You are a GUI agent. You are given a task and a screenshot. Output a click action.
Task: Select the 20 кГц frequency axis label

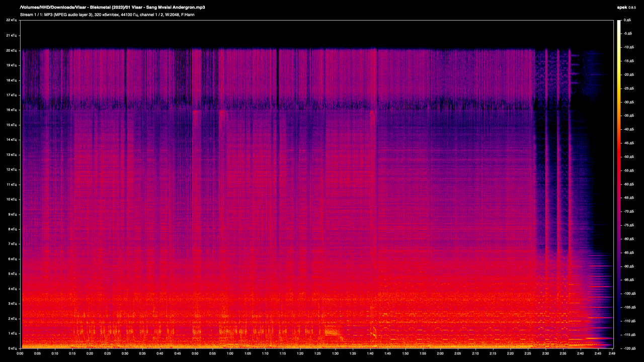pyautogui.click(x=11, y=50)
